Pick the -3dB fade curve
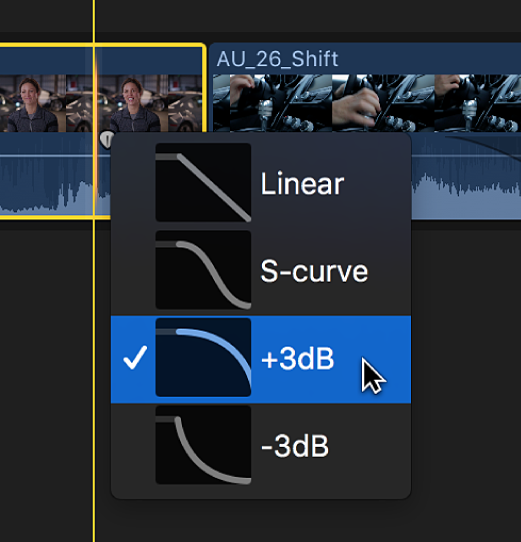The image size is (521, 542). (x=261, y=446)
